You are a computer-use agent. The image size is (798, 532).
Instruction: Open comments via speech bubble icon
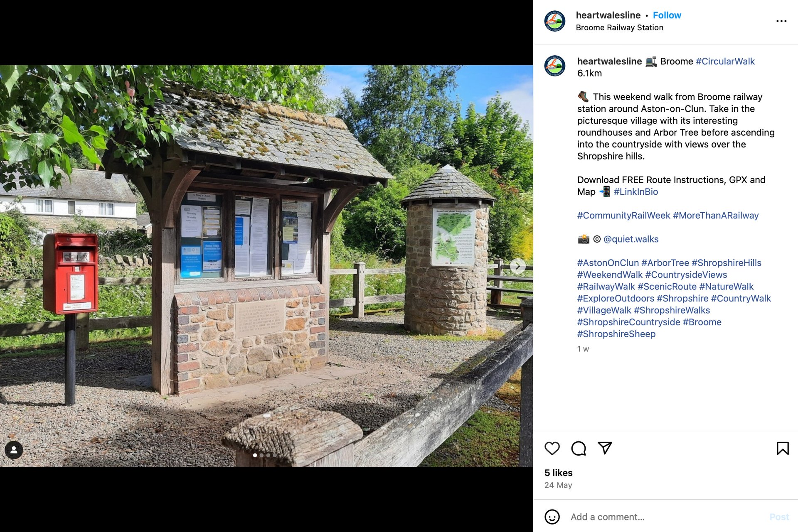(579, 449)
